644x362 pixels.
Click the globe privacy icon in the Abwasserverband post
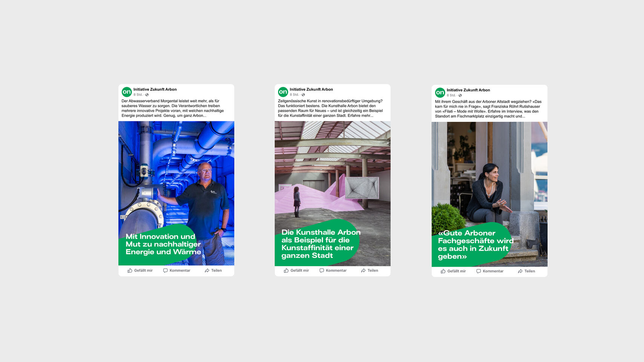(x=147, y=95)
